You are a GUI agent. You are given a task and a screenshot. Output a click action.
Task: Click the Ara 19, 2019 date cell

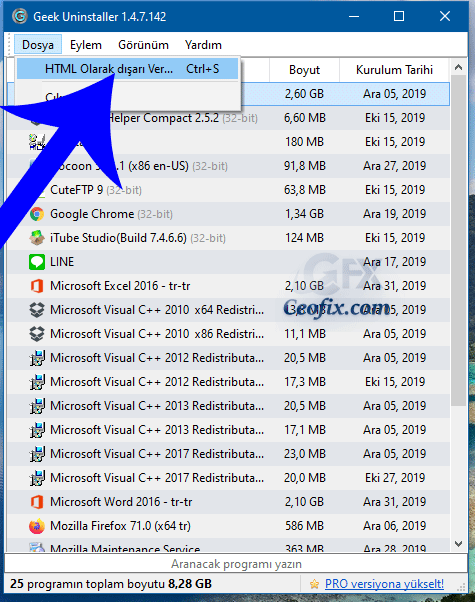394,214
